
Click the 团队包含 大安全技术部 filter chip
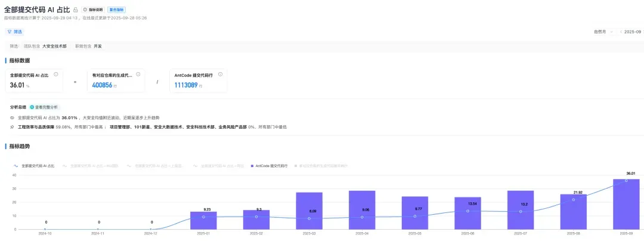[x=45, y=47]
